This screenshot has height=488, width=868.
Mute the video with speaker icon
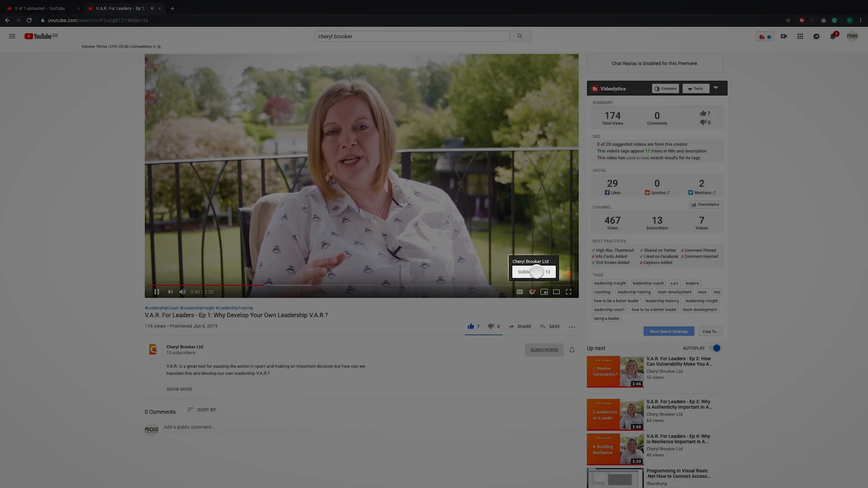[x=182, y=292]
